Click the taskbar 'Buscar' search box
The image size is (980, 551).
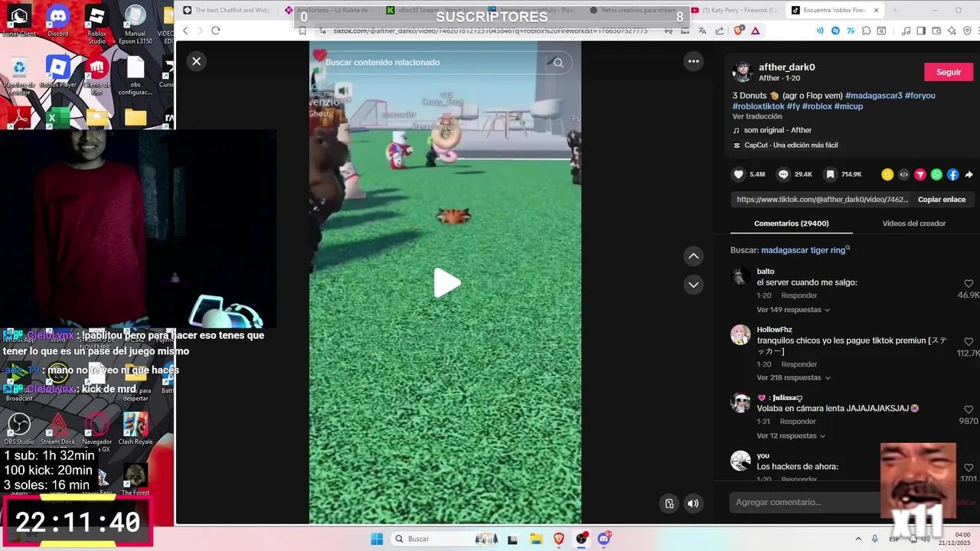447,539
